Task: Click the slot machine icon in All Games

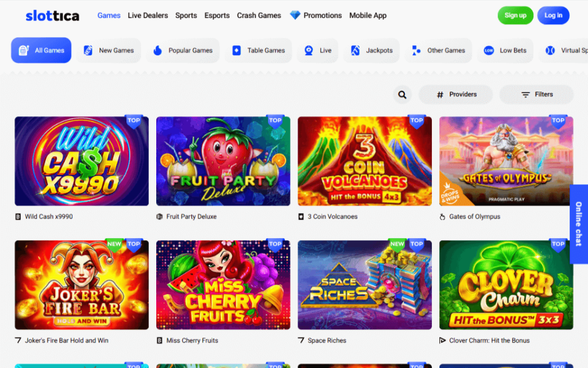Action: point(23,51)
